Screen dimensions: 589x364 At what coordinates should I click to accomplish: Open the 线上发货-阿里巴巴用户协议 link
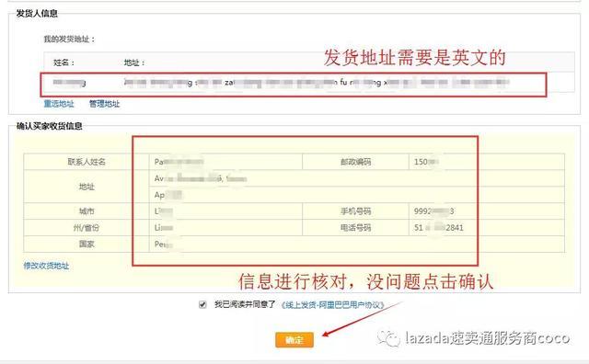click(x=333, y=305)
